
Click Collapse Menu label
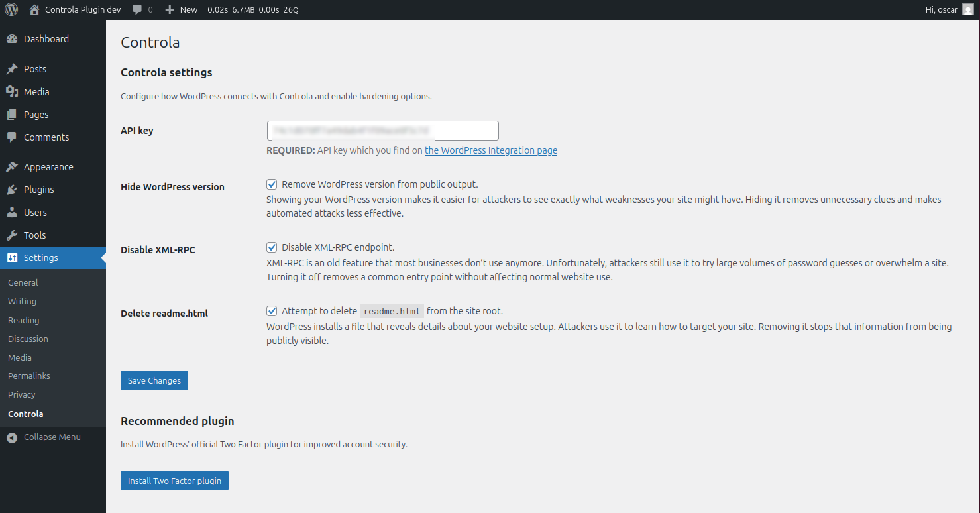point(52,437)
